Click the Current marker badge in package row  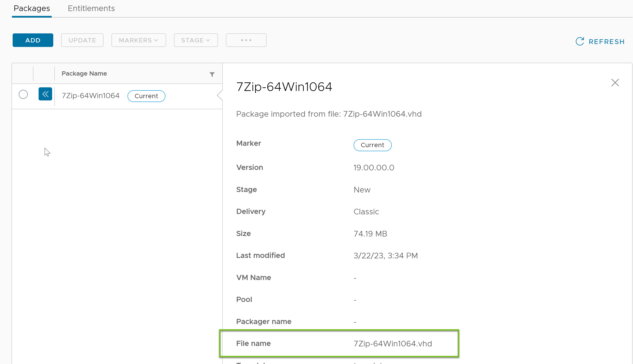[x=146, y=96]
